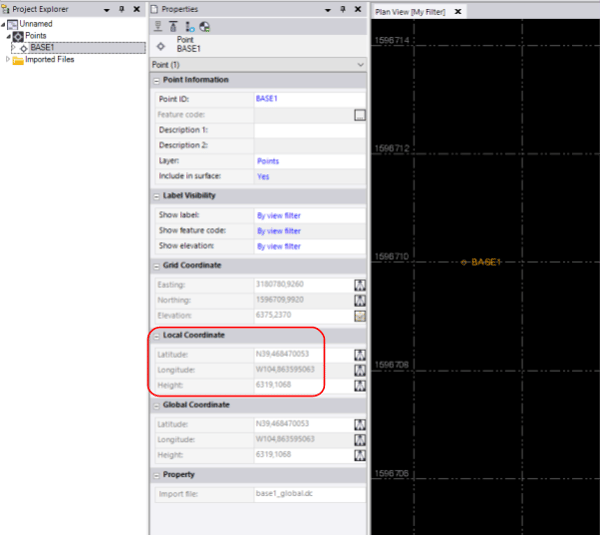Click the first icon in the Properties toolbar
Screen dimensions: 600x535
(x=157, y=27)
